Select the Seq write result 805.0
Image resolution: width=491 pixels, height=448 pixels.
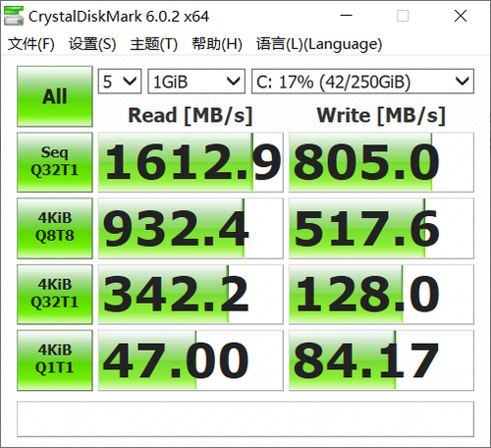[x=381, y=162]
